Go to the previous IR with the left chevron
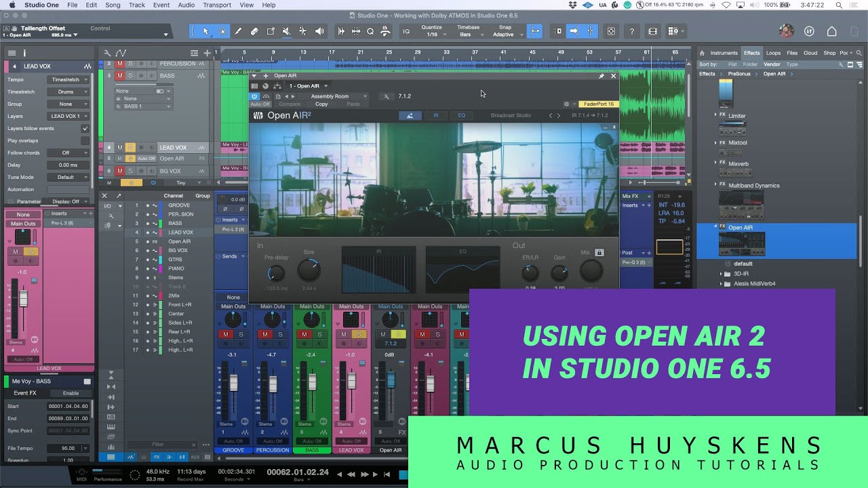This screenshot has width=868, height=488. 550,115
